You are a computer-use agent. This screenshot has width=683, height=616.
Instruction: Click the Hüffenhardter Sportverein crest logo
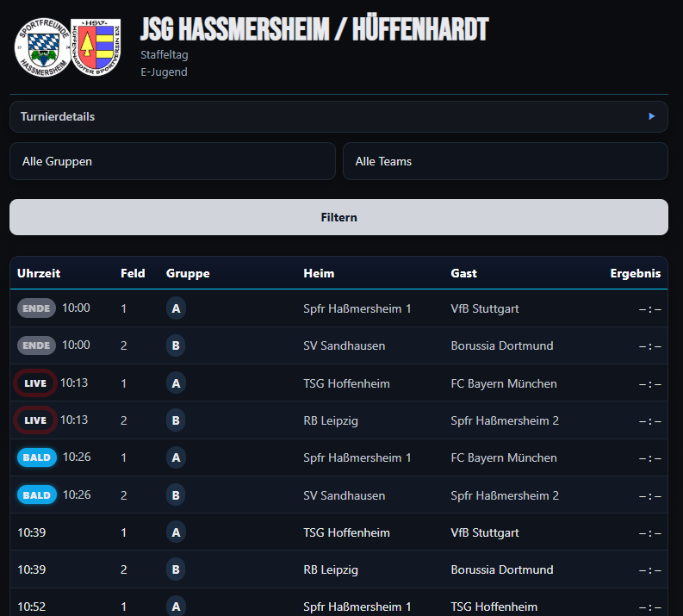tap(96, 47)
